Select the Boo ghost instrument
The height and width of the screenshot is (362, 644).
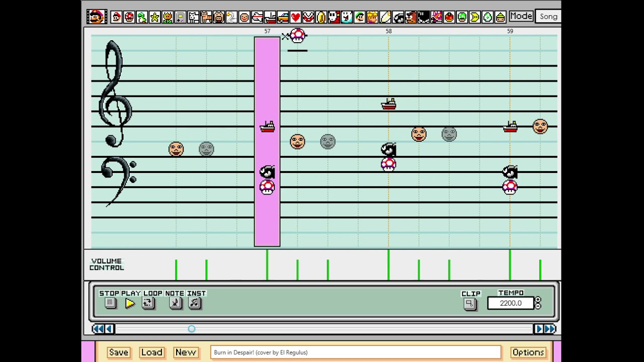tap(347, 17)
